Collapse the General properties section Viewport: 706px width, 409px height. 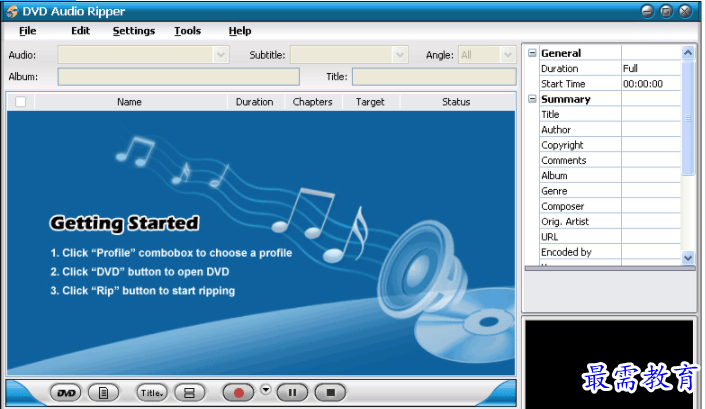532,53
